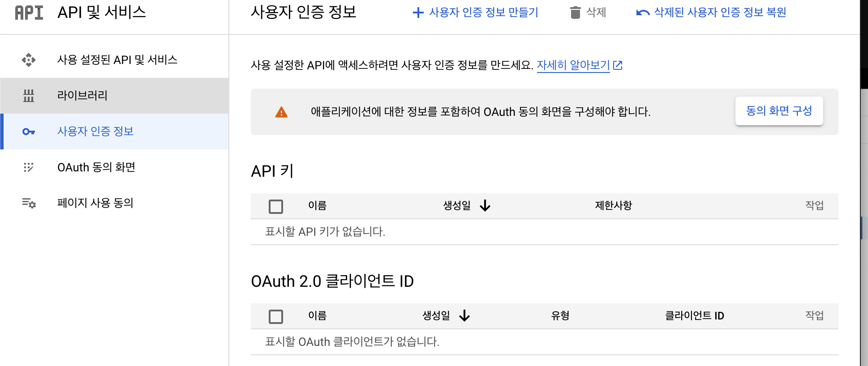Click the enabled APIs diamond icon

coord(29,60)
